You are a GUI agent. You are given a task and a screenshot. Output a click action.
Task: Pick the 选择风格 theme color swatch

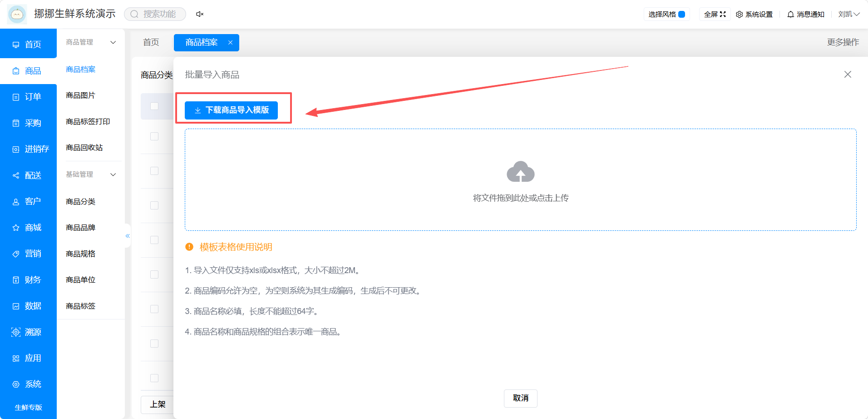[x=681, y=14]
